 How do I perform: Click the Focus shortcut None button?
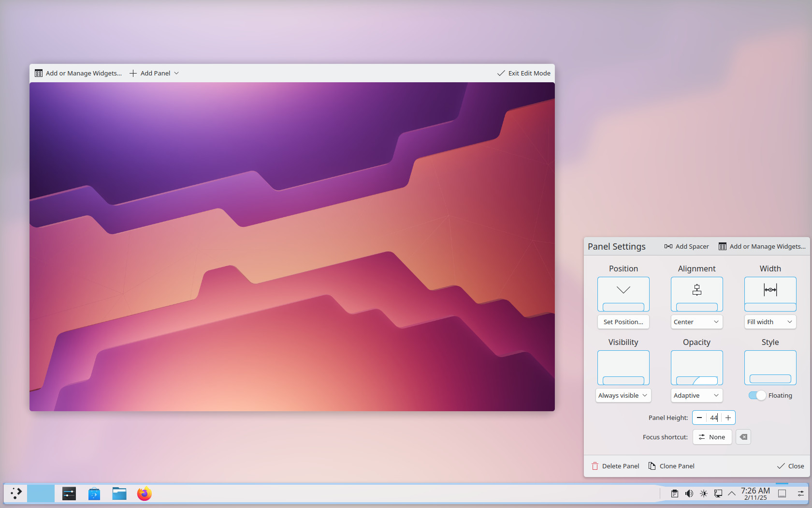712,437
